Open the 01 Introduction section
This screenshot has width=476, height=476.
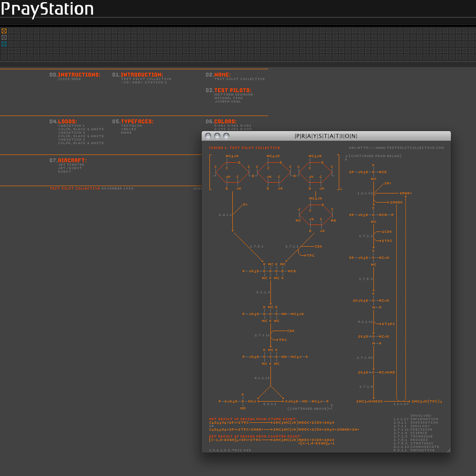coord(138,75)
